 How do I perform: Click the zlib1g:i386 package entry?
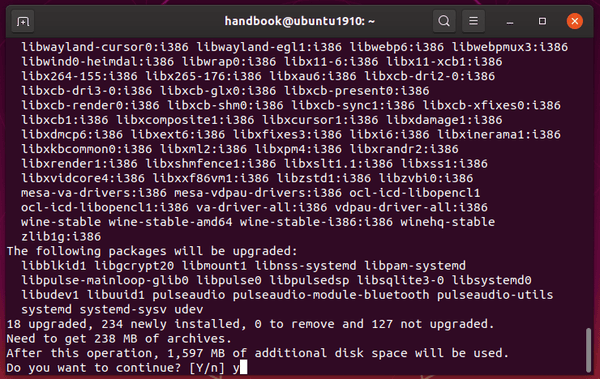[x=61, y=237]
